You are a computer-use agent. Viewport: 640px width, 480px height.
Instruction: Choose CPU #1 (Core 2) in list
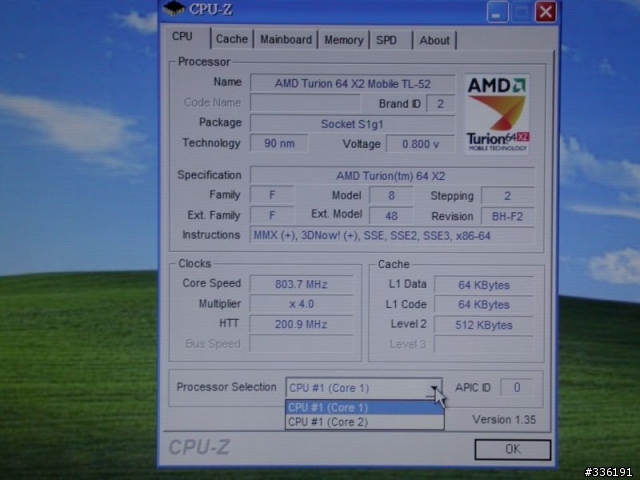364,422
